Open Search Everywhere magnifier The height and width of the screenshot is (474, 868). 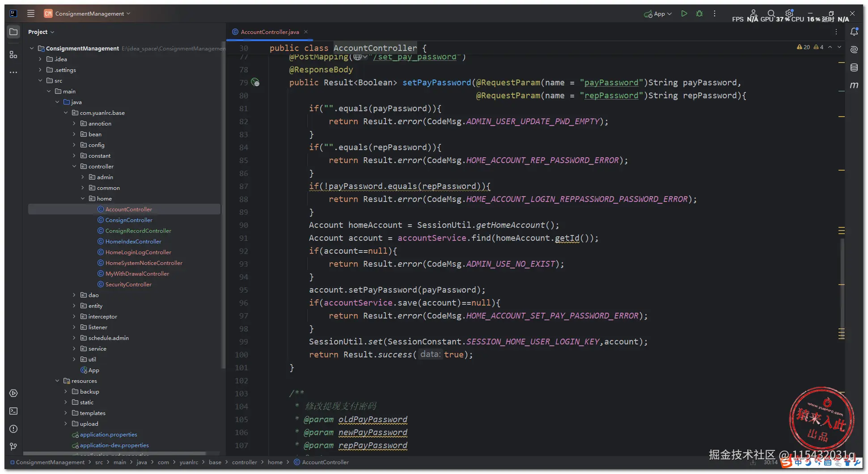click(771, 13)
